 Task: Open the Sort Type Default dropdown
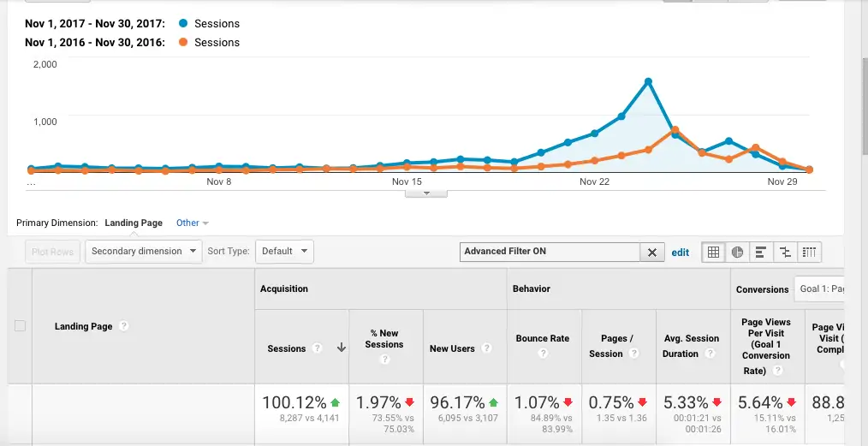(x=284, y=251)
